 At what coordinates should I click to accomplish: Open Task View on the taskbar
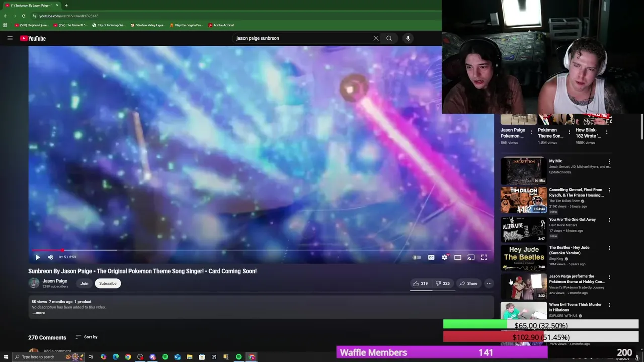pyautogui.click(x=91, y=357)
